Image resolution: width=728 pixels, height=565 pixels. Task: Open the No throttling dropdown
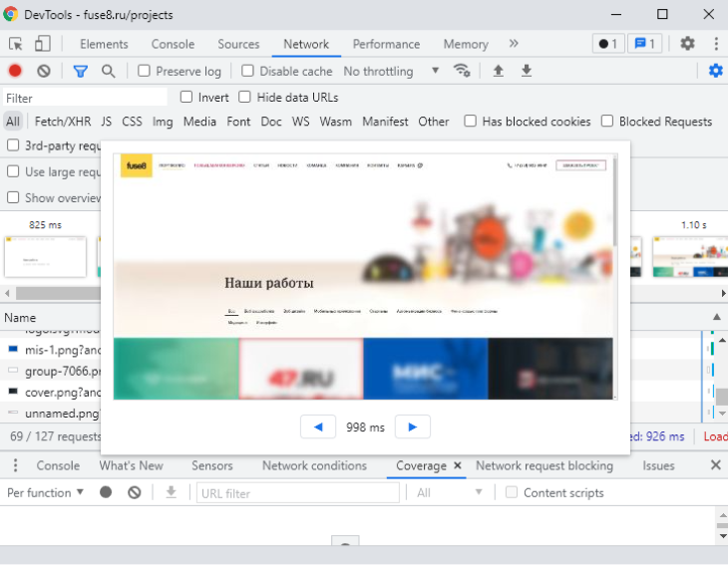[391, 71]
